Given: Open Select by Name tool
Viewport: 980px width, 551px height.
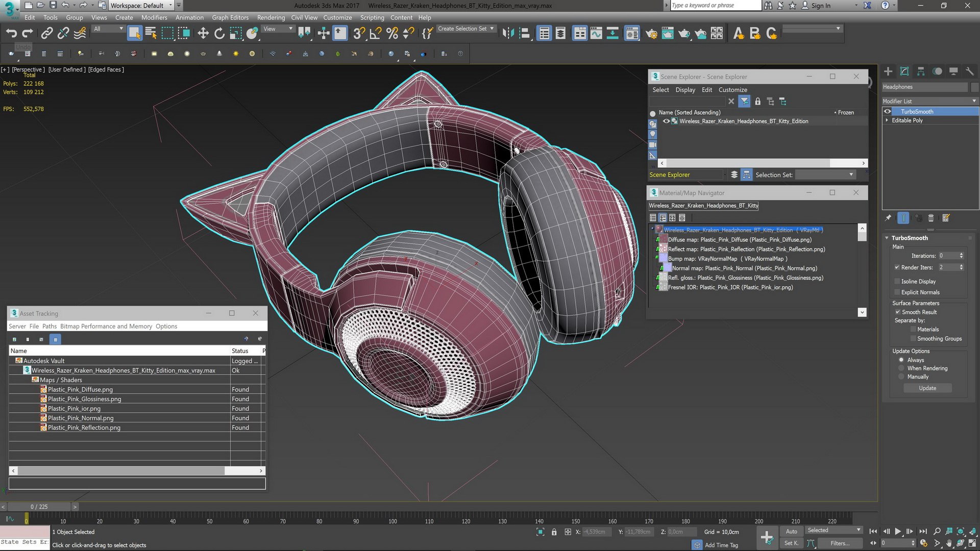Looking at the screenshot, I should 151,34.
